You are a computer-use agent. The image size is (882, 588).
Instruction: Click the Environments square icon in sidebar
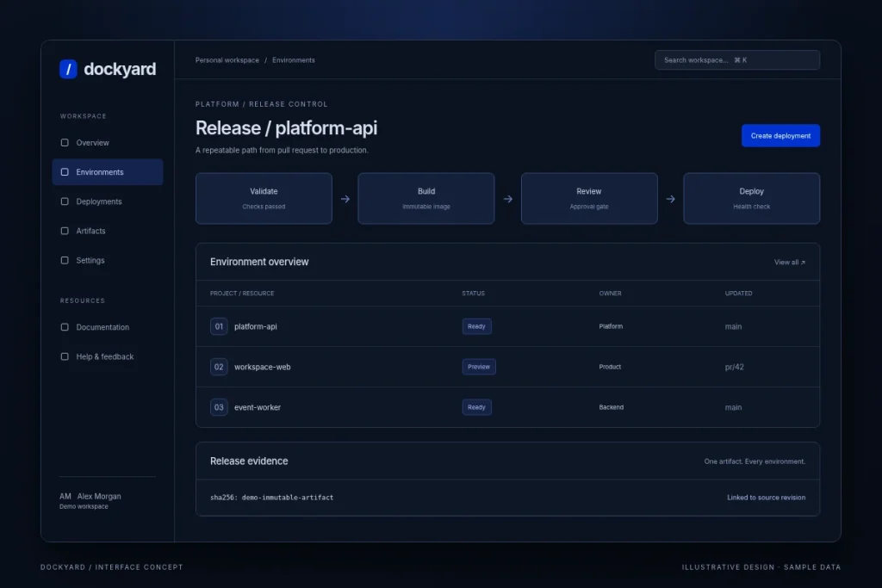pyautogui.click(x=65, y=172)
